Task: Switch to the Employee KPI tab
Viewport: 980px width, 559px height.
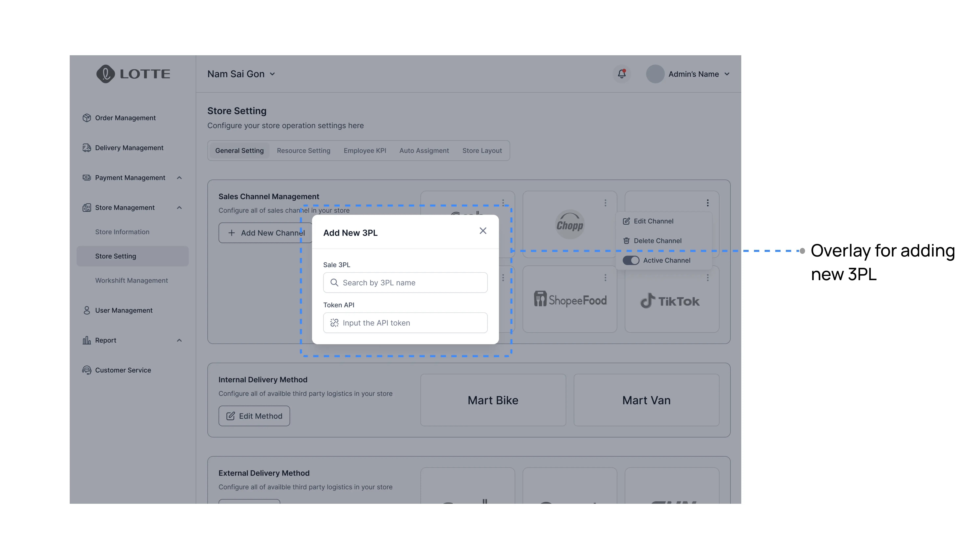Action: coord(365,150)
